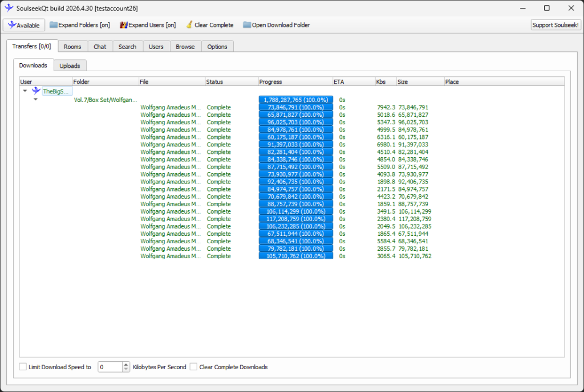Open the Browse tab

point(185,47)
